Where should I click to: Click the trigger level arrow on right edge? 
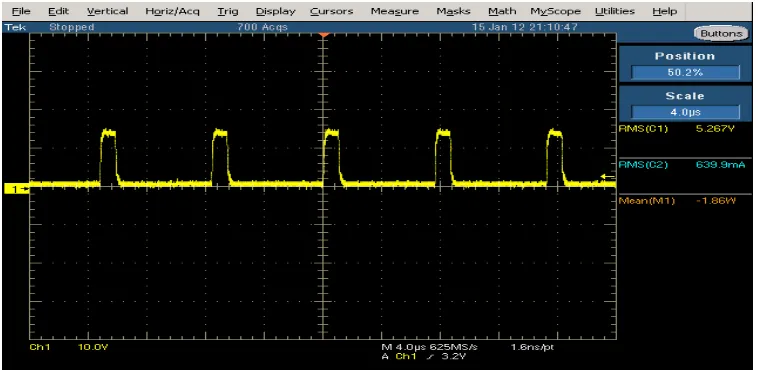[608, 177]
